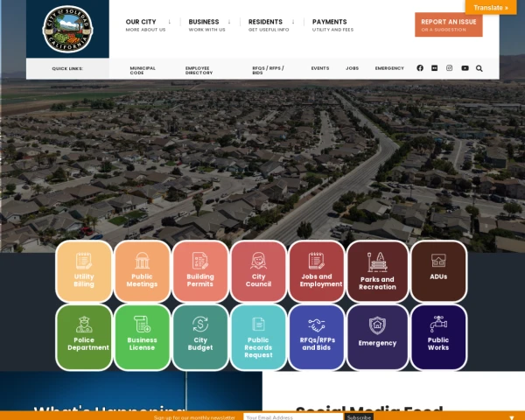Image resolution: width=525 pixels, height=420 pixels.
Task: Expand the Business dropdown menu
Action: coord(208,24)
